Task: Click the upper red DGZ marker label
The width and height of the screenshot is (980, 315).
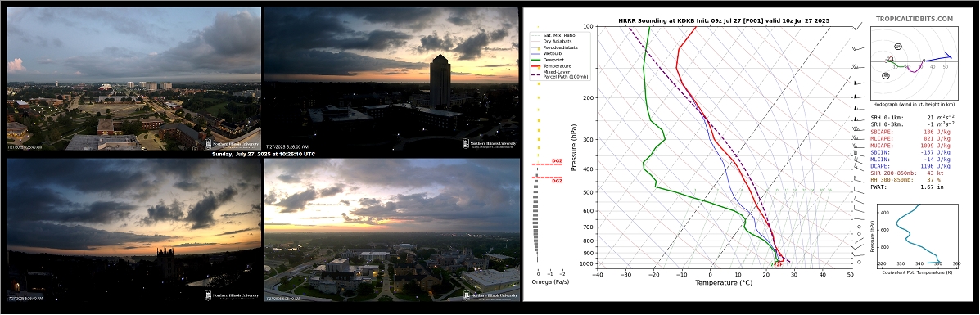Action: [557, 161]
